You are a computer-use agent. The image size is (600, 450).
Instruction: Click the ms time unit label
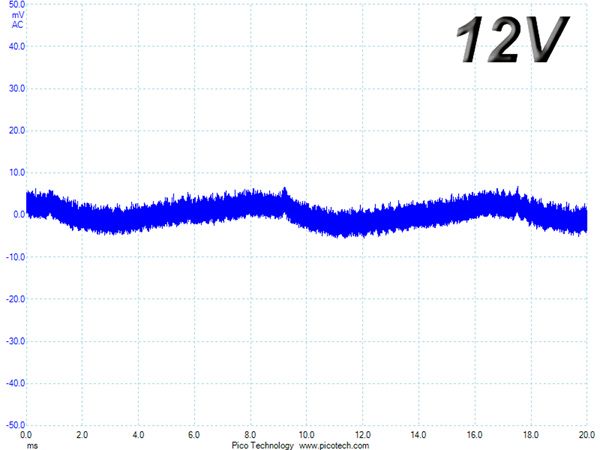(33, 446)
